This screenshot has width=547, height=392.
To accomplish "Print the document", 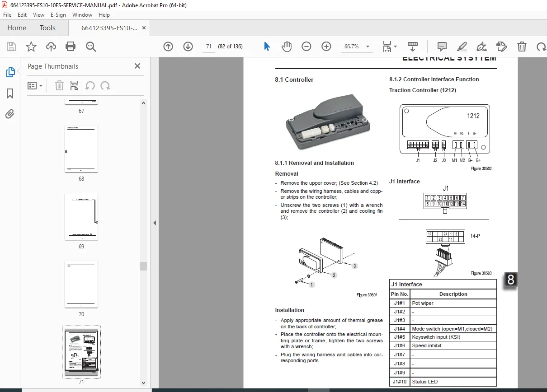I will 71,46.
